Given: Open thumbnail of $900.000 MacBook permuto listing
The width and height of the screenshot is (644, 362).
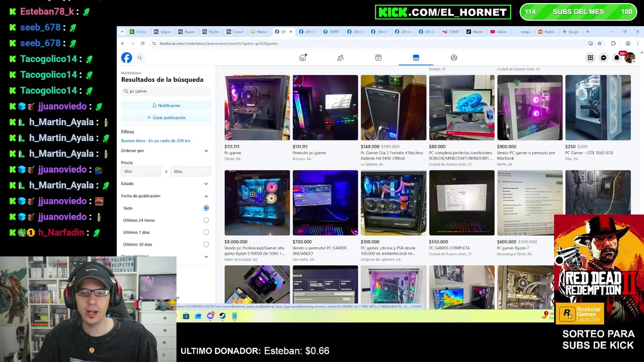Looking at the screenshot, I should click(x=530, y=108).
